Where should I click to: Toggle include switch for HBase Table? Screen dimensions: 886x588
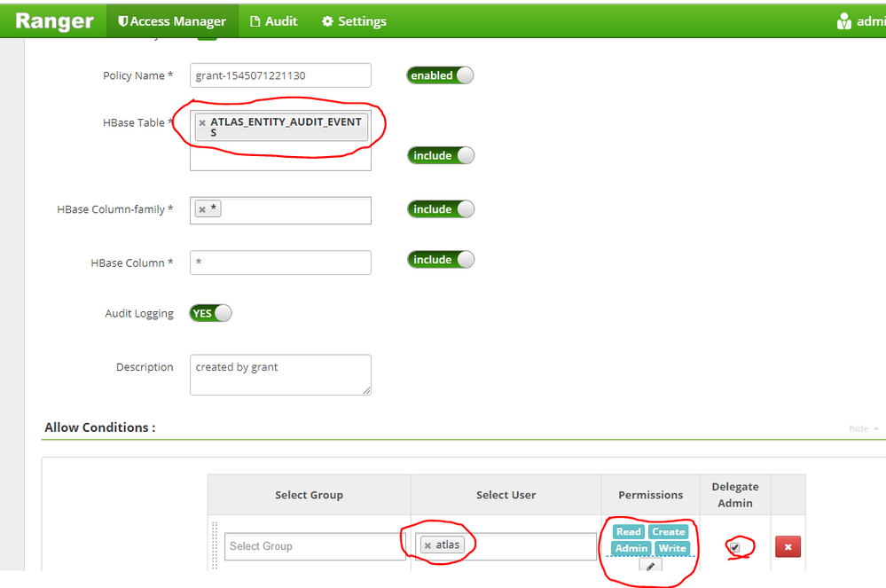coord(441,155)
